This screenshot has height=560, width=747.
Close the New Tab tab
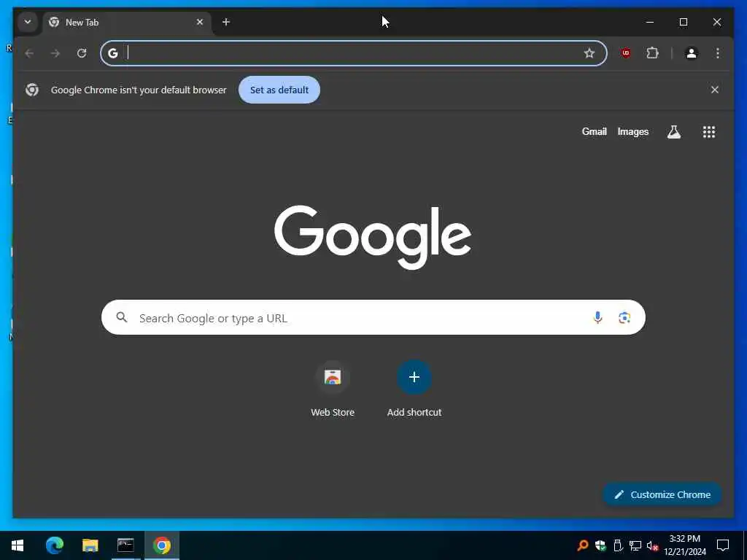tap(200, 22)
